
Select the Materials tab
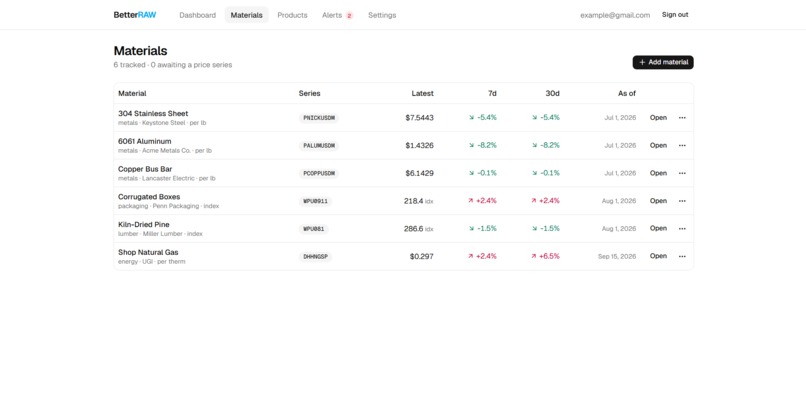[x=246, y=15]
